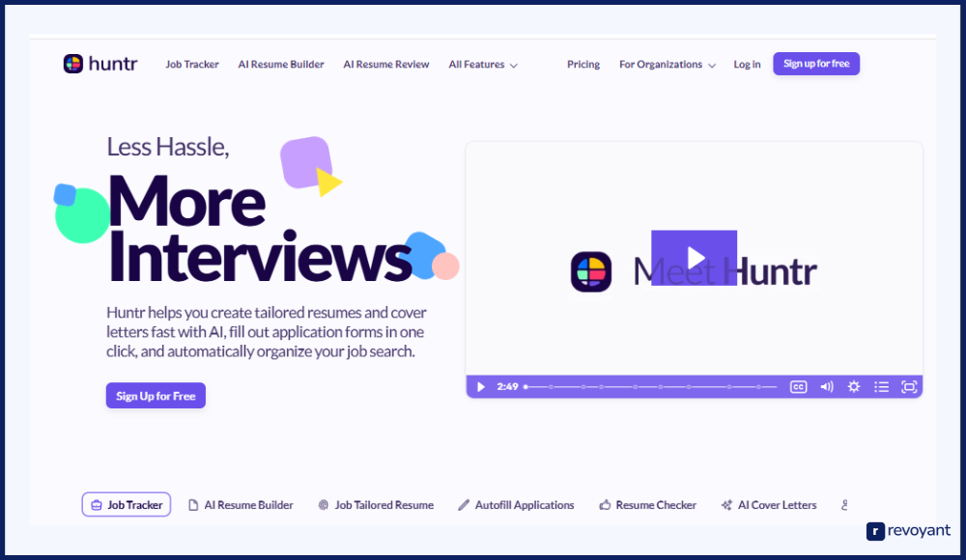
Task: Mute the video volume
Action: (x=827, y=387)
